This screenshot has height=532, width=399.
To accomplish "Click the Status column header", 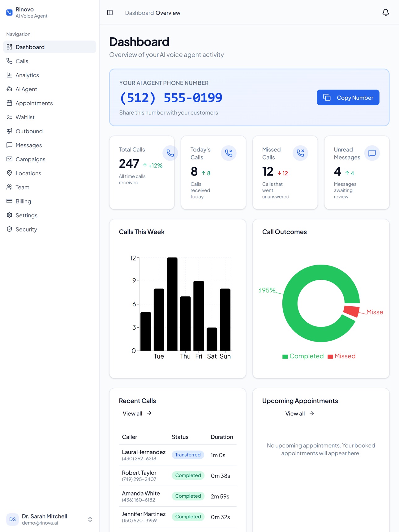I will [180, 437].
